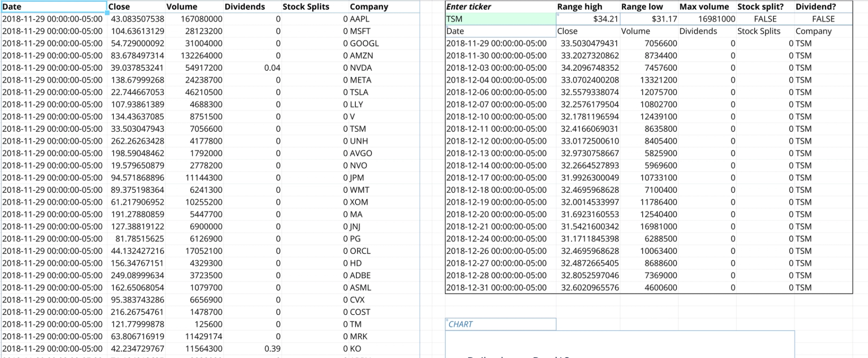Click the UNH company cell
This screenshot has height=358, width=868.
(384, 141)
